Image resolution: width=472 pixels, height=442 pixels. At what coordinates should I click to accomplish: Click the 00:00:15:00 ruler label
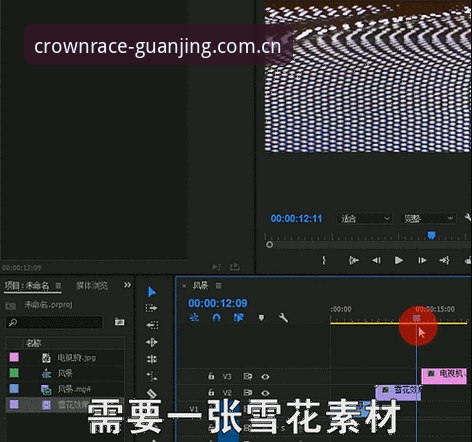click(435, 309)
